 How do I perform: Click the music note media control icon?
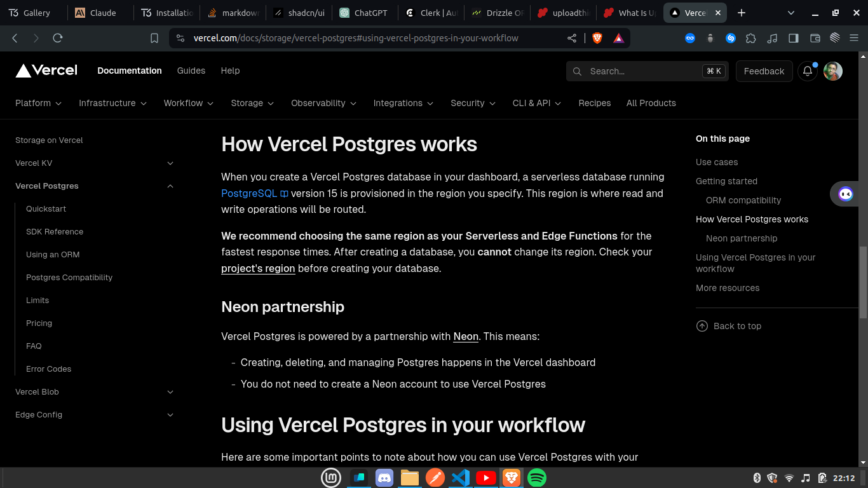click(x=772, y=38)
